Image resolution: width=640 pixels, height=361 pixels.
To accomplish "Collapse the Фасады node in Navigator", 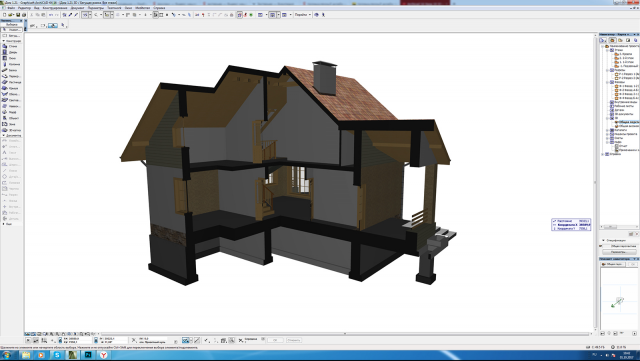I will 607,82.
